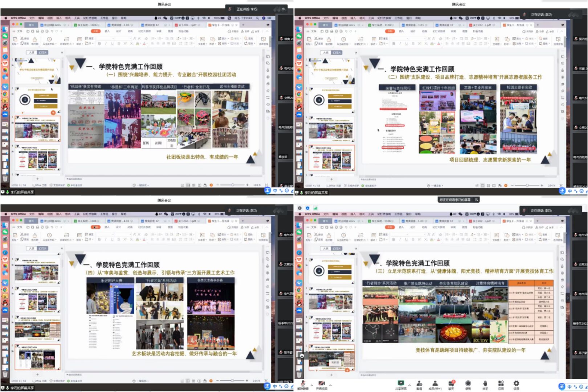Open the 成员(99+) members list
This screenshot has width=588, height=392.
(x=435, y=384)
